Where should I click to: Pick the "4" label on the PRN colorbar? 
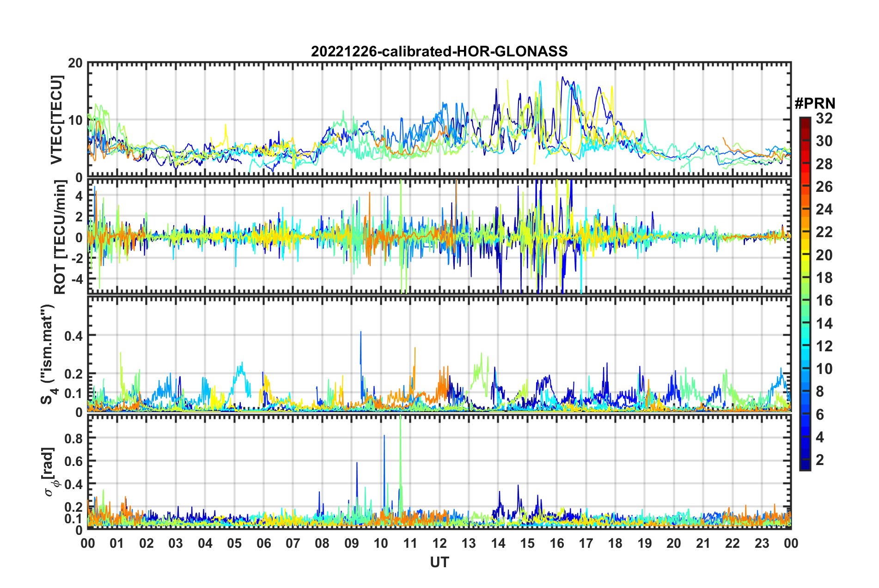[820, 437]
